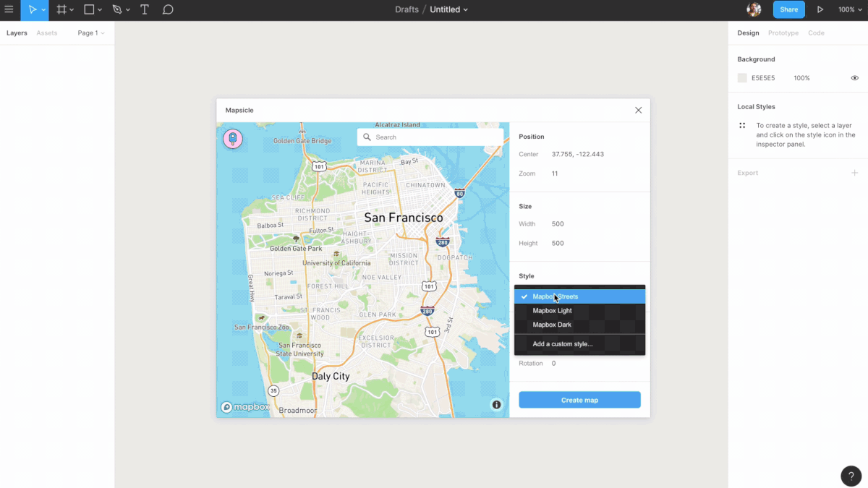The height and width of the screenshot is (488, 868).
Task: Switch to Design tab
Action: [x=748, y=33]
